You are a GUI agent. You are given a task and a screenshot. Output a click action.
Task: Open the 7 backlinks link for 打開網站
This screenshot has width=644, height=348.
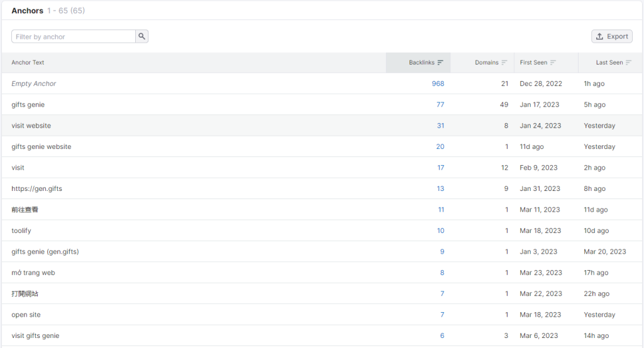coord(442,293)
